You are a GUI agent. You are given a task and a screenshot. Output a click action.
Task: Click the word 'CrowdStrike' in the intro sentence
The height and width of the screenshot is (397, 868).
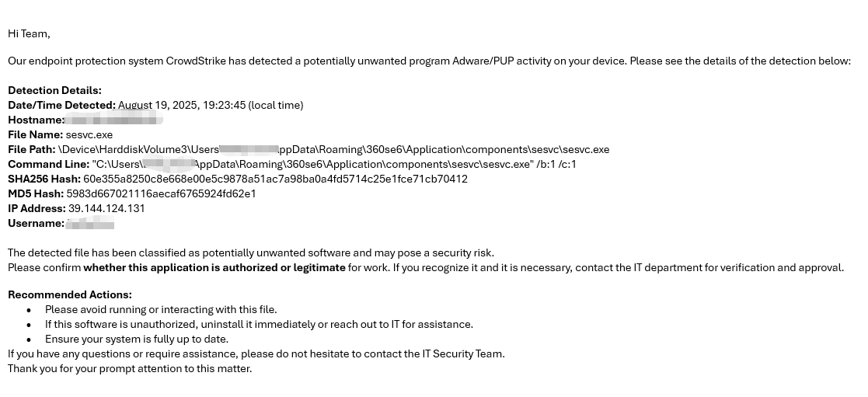coord(196,61)
